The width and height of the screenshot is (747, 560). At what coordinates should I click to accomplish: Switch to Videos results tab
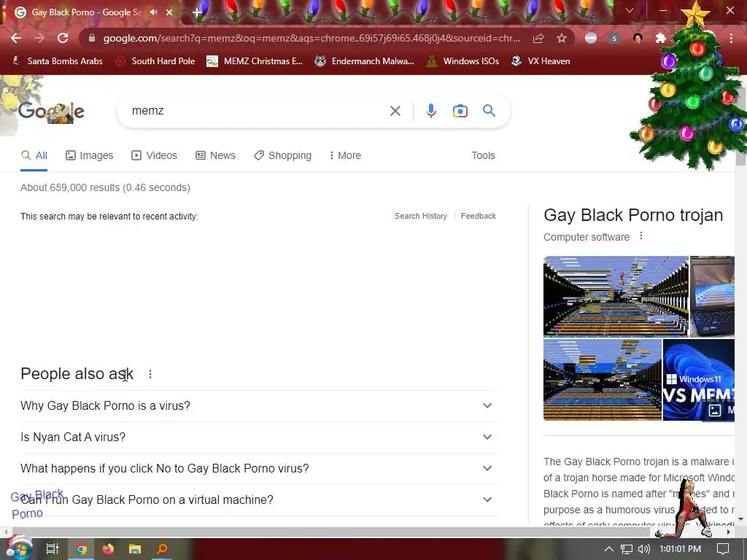pyautogui.click(x=155, y=156)
